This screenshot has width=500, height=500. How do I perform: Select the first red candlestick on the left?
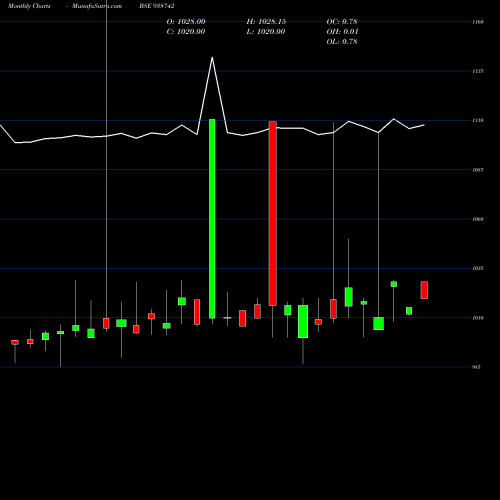(x=15, y=342)
